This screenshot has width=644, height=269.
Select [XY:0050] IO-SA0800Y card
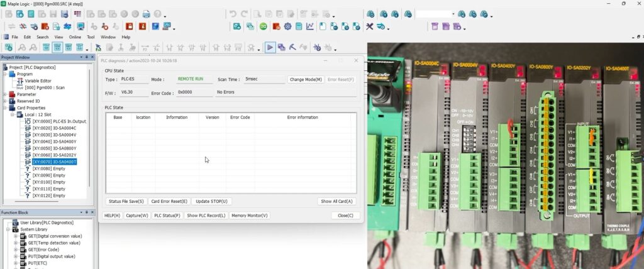[x=55, y=148]
